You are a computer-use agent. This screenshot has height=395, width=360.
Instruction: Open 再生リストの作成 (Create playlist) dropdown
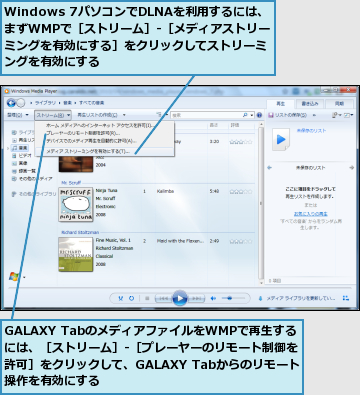(x=101, y=115)
